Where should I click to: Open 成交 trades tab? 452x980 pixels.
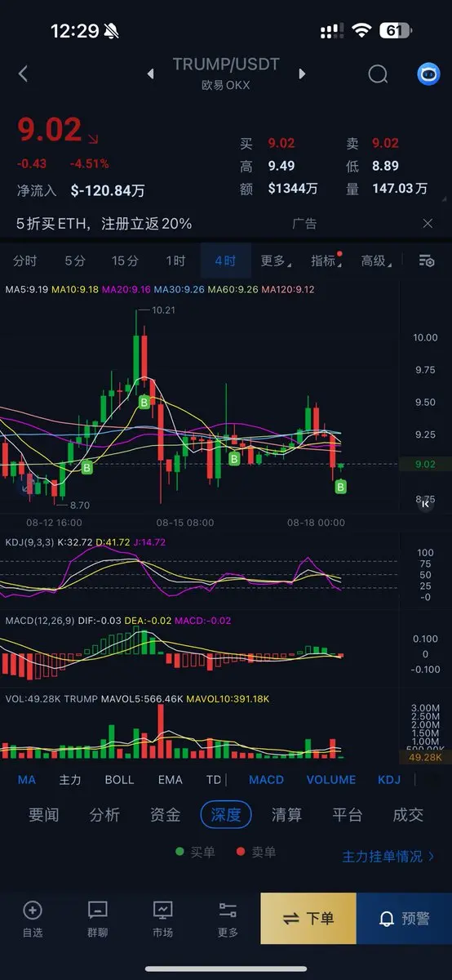[x=408, y=814]
